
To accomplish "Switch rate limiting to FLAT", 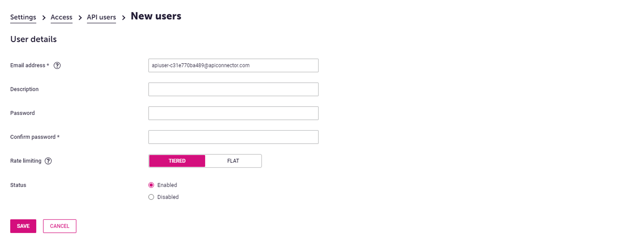I will point(233,161).
